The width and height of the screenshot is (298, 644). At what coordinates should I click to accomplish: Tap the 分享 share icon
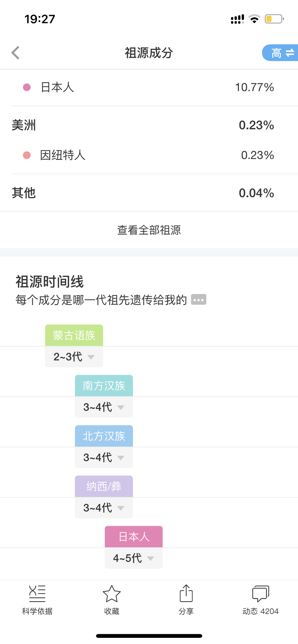186,593
